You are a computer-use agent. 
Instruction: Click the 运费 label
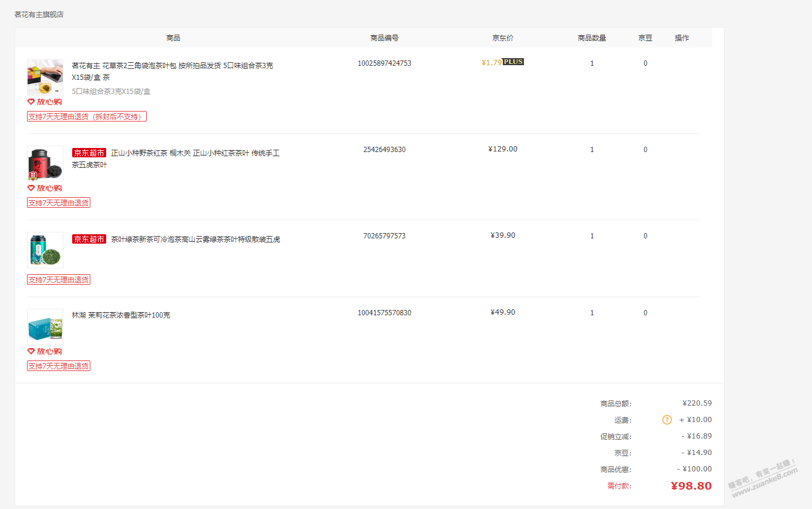pyautogui.click(x=623, y=420)
